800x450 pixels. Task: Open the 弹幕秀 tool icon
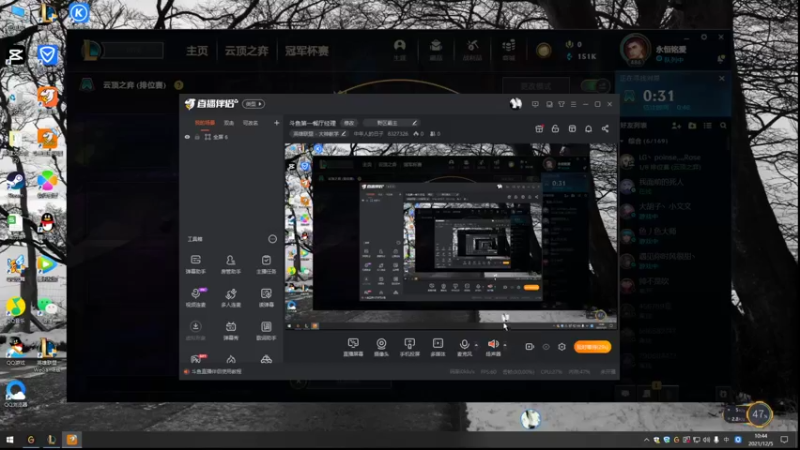point(231,331)
